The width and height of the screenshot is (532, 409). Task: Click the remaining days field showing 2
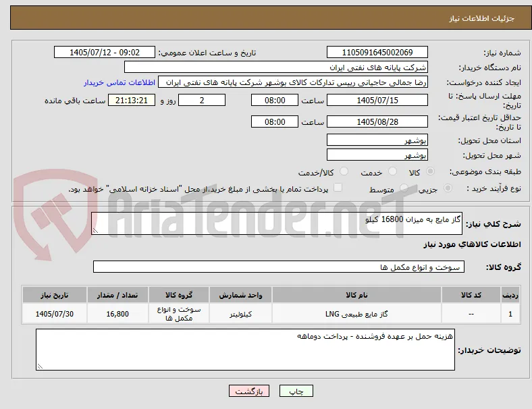coord(202,101)
